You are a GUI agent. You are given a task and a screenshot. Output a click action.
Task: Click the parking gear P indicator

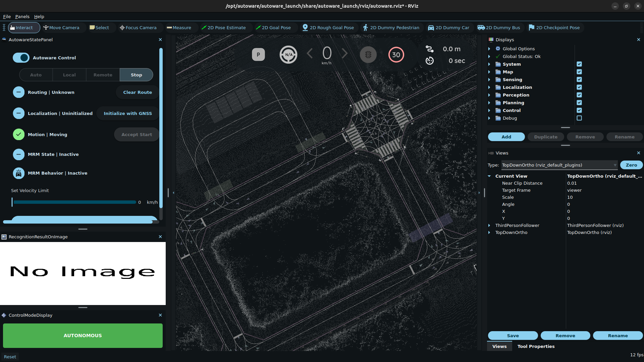tap(258, 55)
